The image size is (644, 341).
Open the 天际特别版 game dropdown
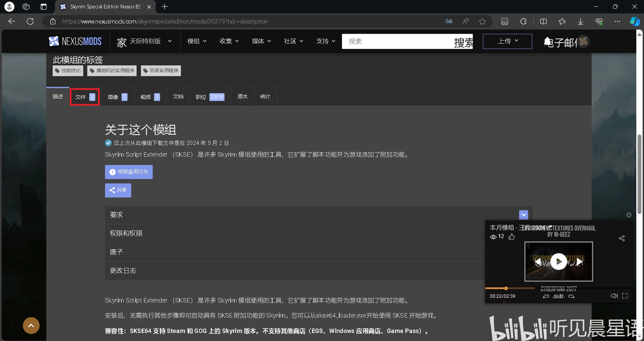[x=151, y=41]
